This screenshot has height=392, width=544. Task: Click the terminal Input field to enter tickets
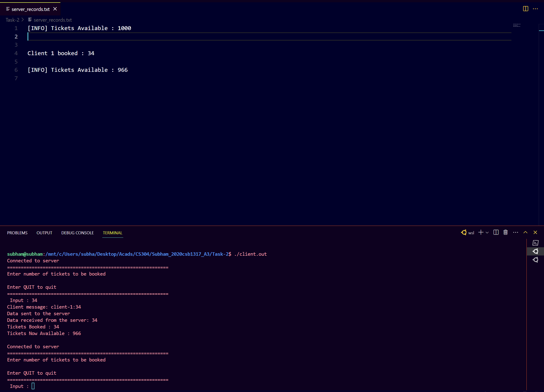(x=33, y=386)
